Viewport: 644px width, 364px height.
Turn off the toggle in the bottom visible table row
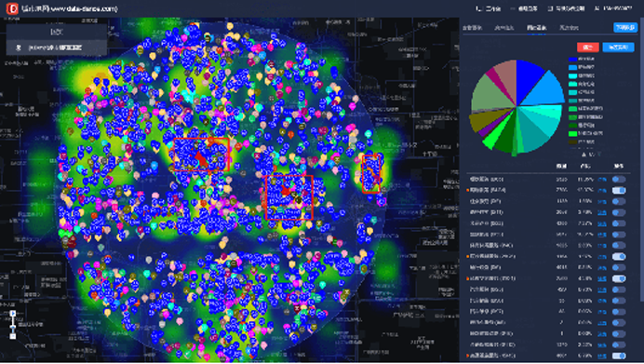pyautogui.click(x=619, y=356)
